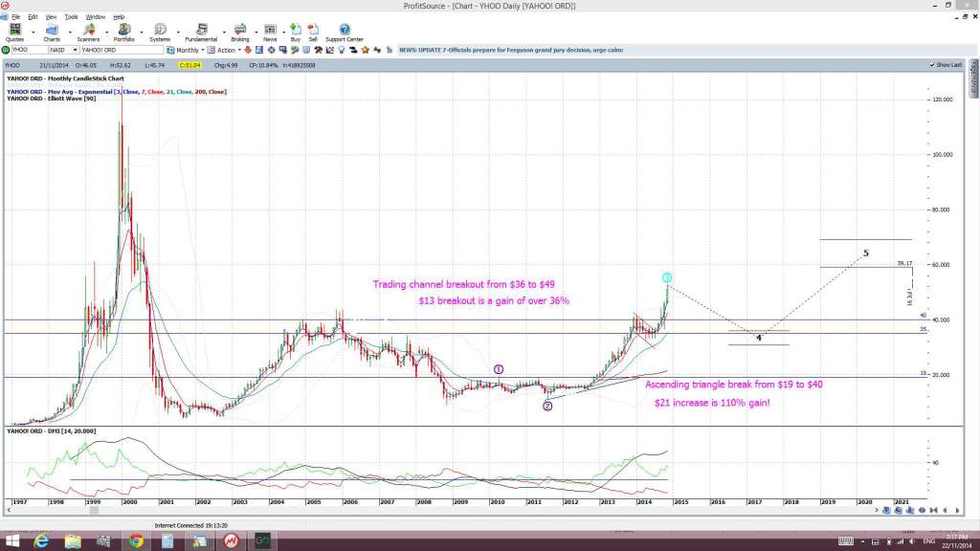Expand the NASD exchange dropdown
The width and height of the screenshot is (980, 551).
(x=75, y=50)
